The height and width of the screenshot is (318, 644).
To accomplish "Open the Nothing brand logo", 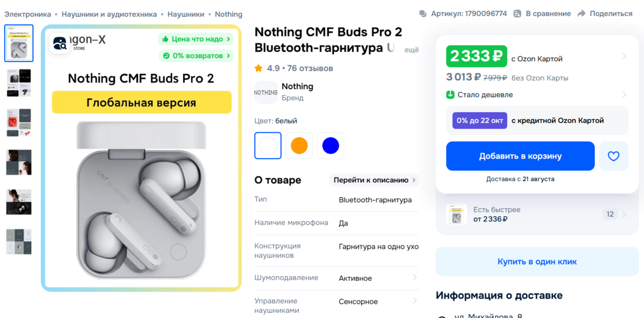I will coord(266,92).
